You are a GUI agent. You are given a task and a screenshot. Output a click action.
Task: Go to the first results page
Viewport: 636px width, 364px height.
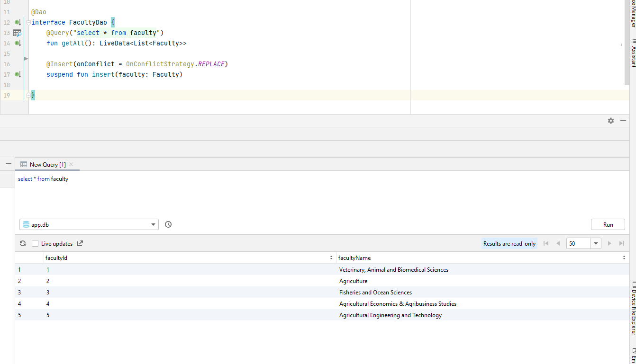click(x=546, y=243)
